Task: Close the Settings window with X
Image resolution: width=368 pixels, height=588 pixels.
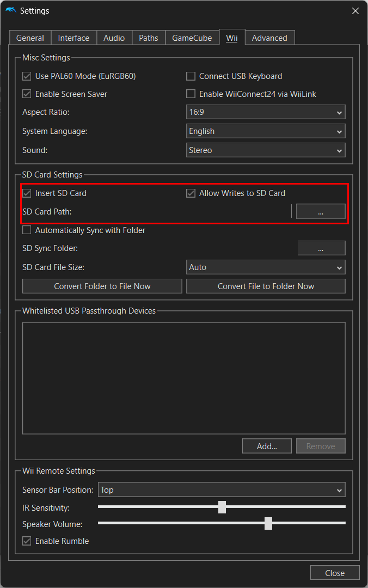Action: pos(355,11)
